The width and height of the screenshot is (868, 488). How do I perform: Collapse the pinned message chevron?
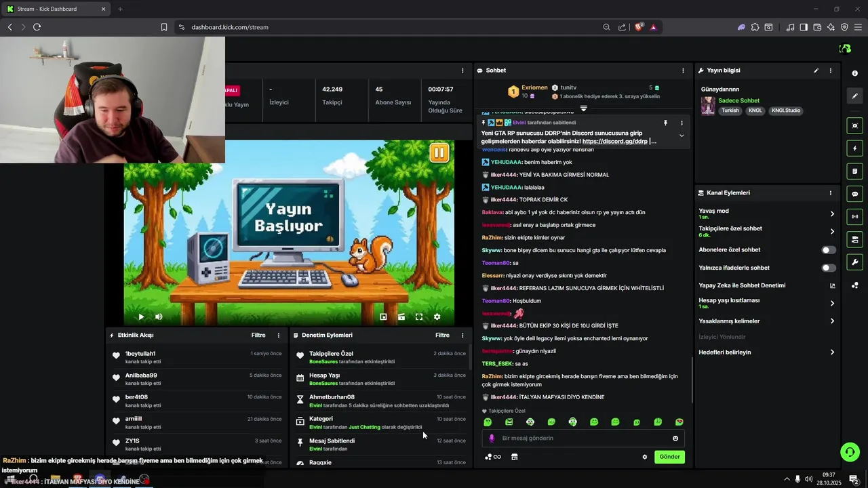click(682, 136)
